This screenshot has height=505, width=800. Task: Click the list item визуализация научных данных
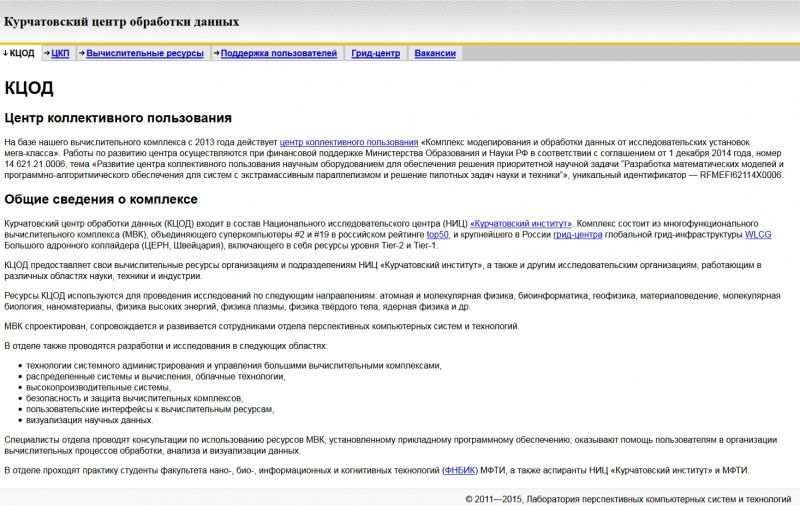click(90, 420)
